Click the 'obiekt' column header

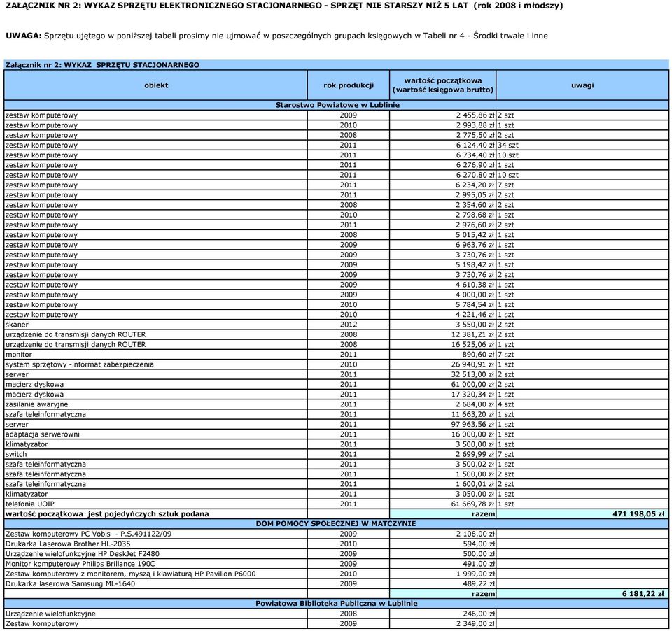coord(156,85)
